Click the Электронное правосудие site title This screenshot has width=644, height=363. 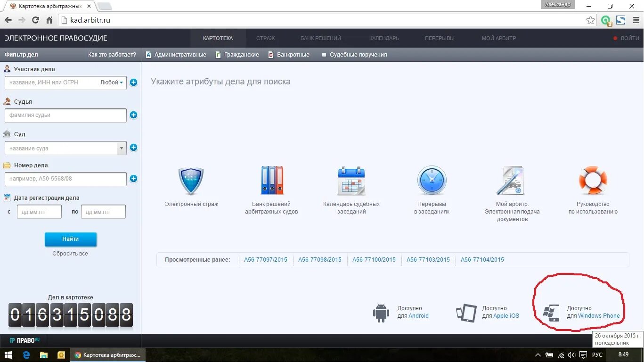(x=56, y=38)
